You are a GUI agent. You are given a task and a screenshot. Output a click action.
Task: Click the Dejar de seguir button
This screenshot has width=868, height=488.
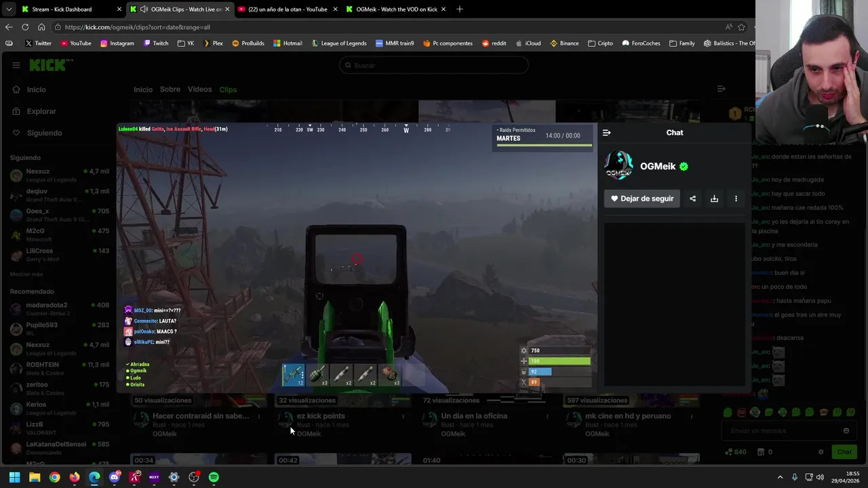tap(642, 199)
